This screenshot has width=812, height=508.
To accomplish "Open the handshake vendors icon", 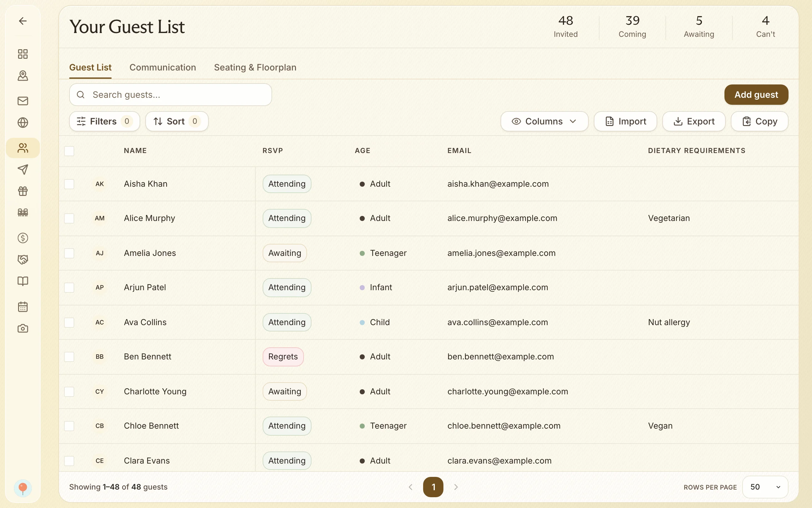I will (23, 259).
